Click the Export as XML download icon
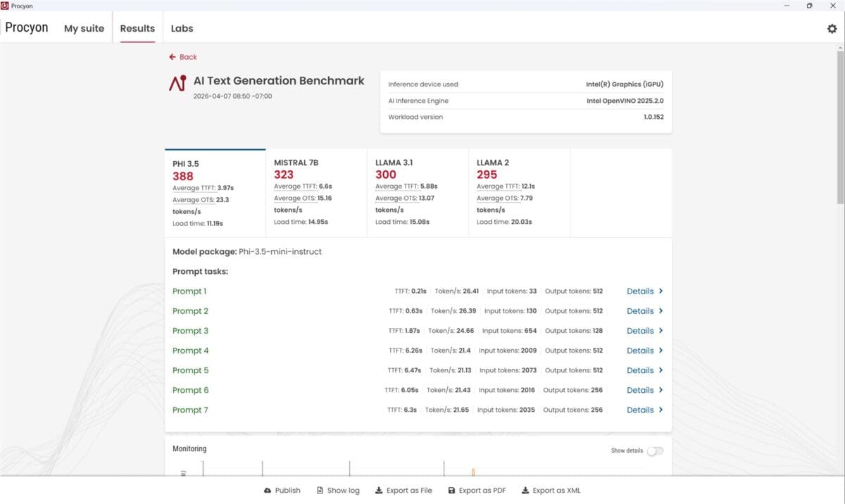Viewport: 845px width, 504px height. pyautogui.click(x=525, y=491)
